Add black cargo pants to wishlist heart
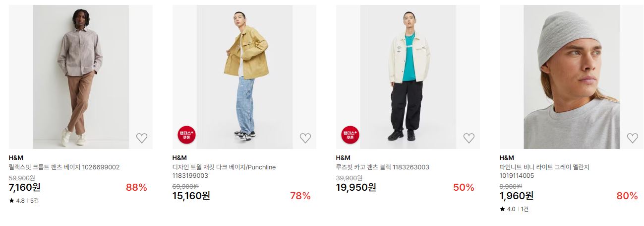644x226 pixels. point(469,138)
